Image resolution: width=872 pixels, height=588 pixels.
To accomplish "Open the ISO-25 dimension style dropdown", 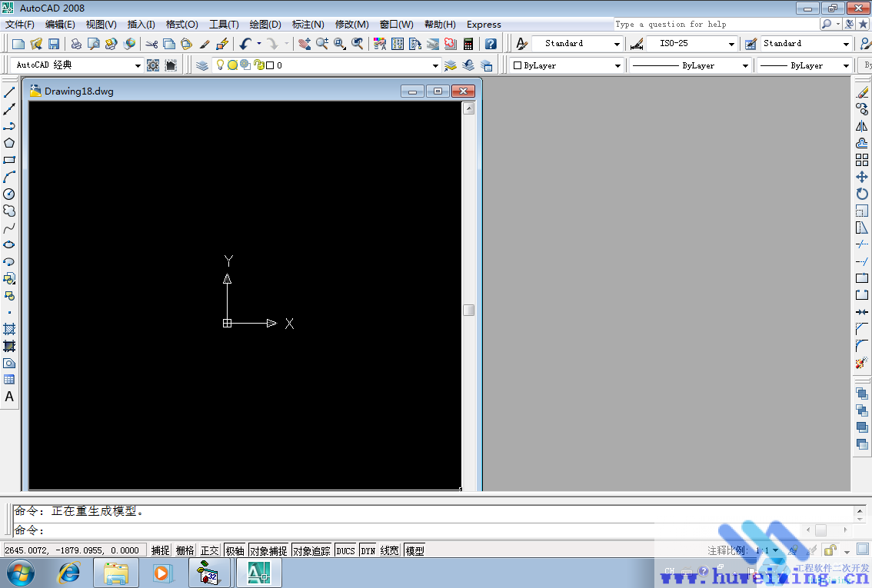I will tap(731, 44).
